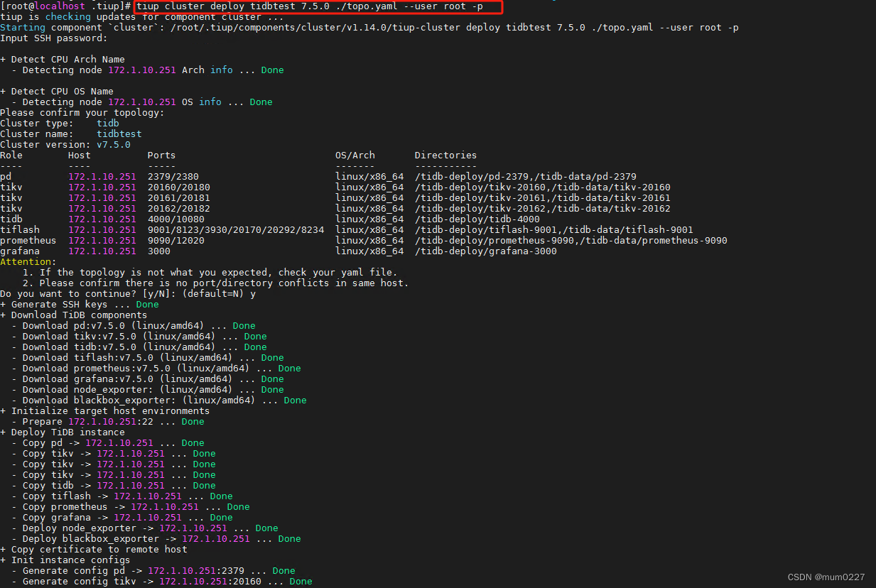Viewport: 876px width, 588px height.
Task: Click 'Deploy blackbox_exporter' line
Action: [x=156, y=539]
